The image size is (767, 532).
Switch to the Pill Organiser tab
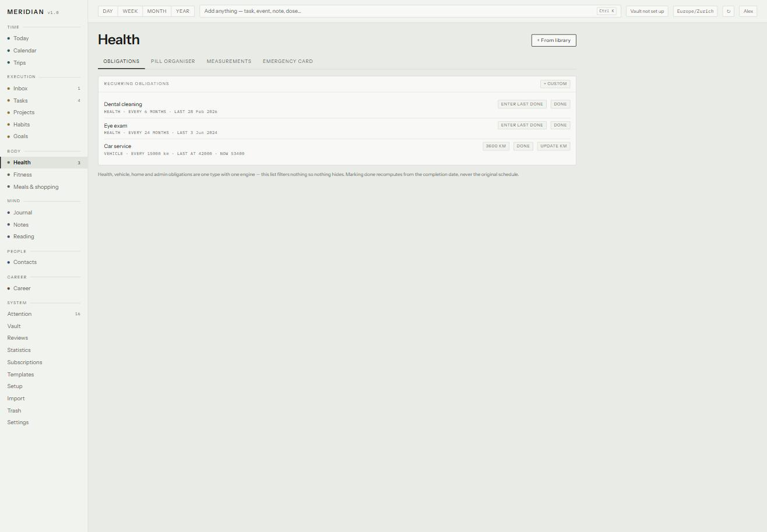[173, 61]
